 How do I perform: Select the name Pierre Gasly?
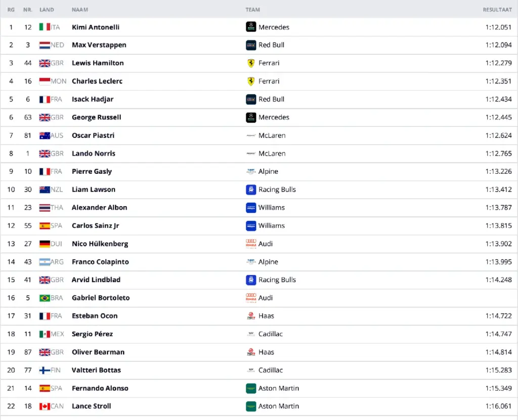coord(92,171)
